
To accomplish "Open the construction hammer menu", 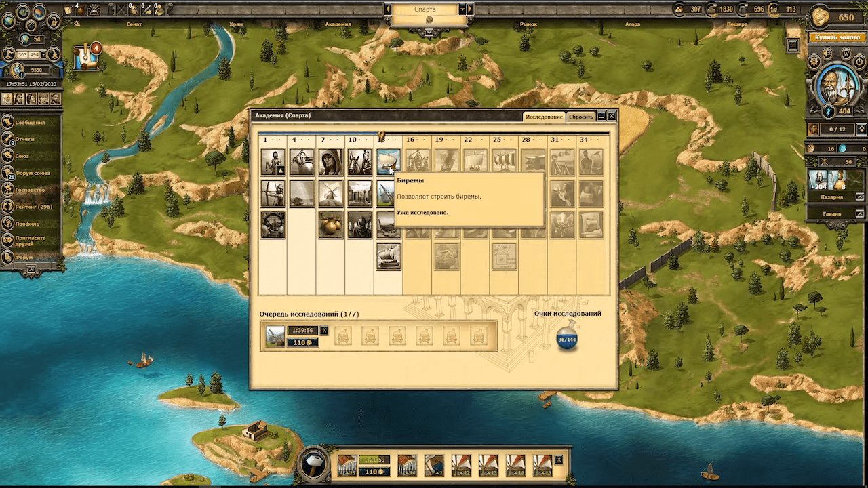I will (314, 464).
